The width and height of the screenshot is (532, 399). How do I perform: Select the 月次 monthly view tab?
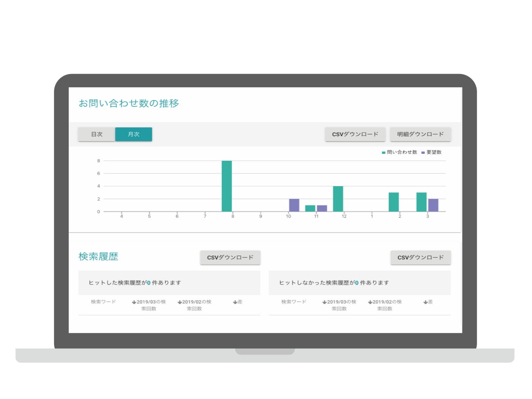pos(133,134)
